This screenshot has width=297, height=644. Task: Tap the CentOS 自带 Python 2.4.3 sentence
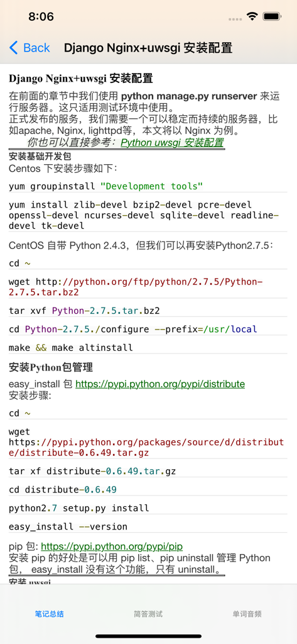coord(141,246)
